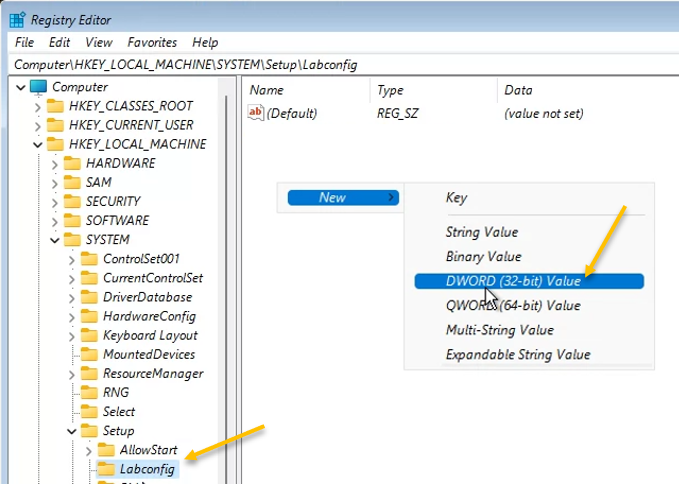The height and width of the screenshot is (487, 679).
Task: Click the DriverDatabase folder icon
Action: coord(89,297)
